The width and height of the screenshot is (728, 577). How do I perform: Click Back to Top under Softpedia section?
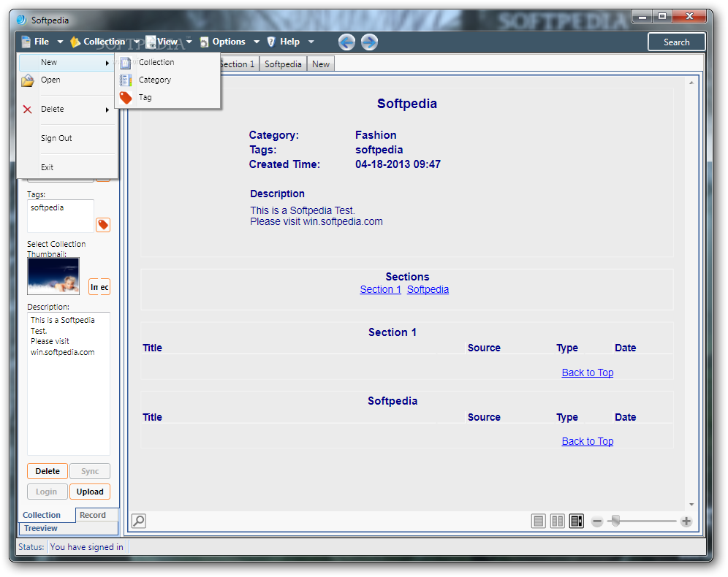(x=588, y=441)
